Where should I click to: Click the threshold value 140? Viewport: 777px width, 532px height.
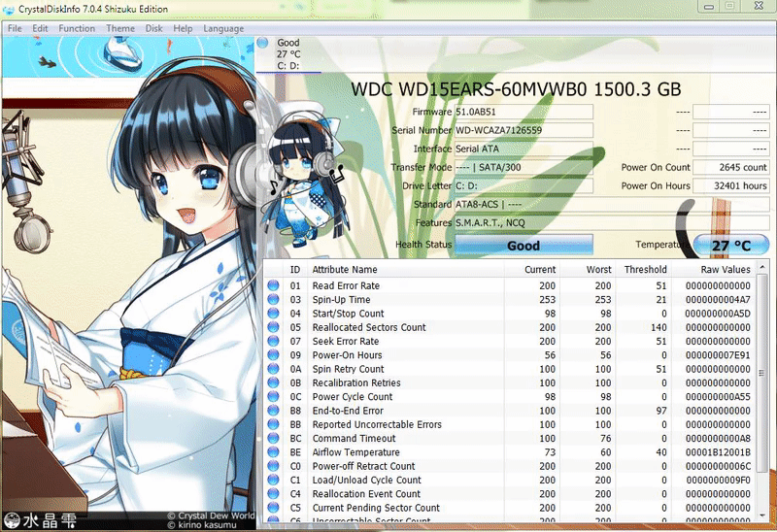point(659,327)
